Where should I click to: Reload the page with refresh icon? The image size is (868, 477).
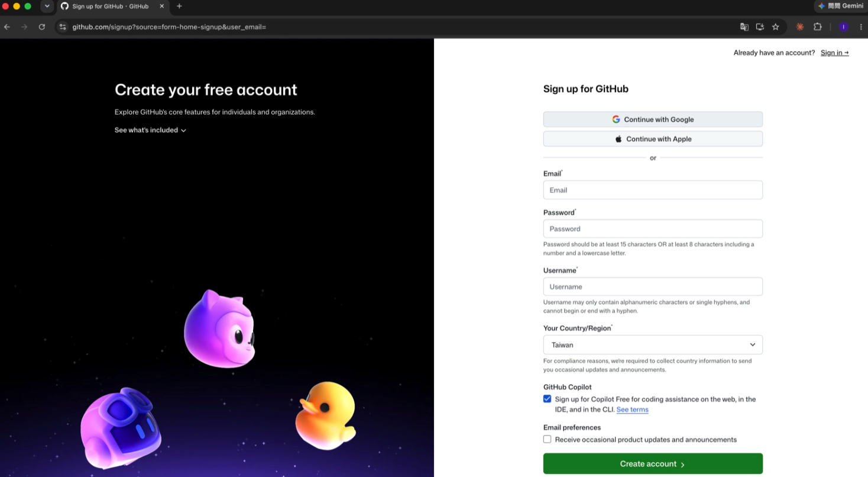point(41,27)
